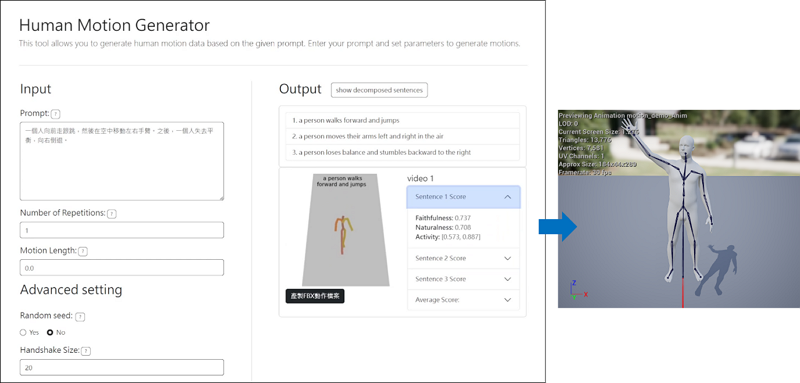Show the Random seed help tooltip icon
Screen dimensions: 800x383
coord(80,317)
